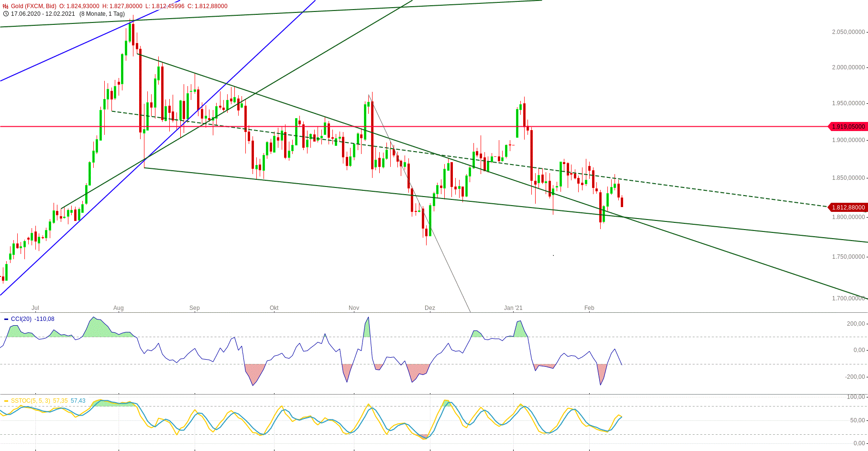The height and width of the screenshot is (451, 868).
Task: Click the open value O: 1.824,93000
Action: click(79, 6)
